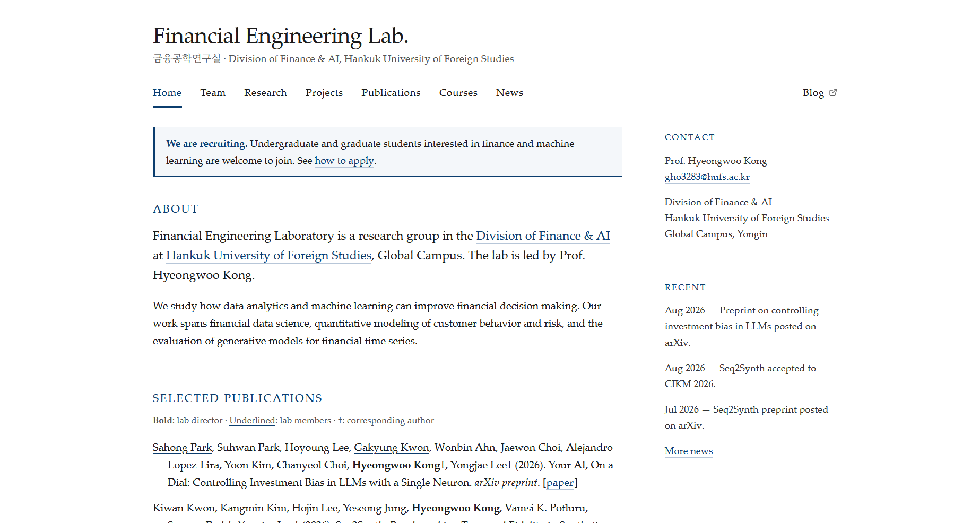The image size is (980, 523).
Task: Click the 'arXiv preprint.' italic text
Action: (x=507, y=483)
